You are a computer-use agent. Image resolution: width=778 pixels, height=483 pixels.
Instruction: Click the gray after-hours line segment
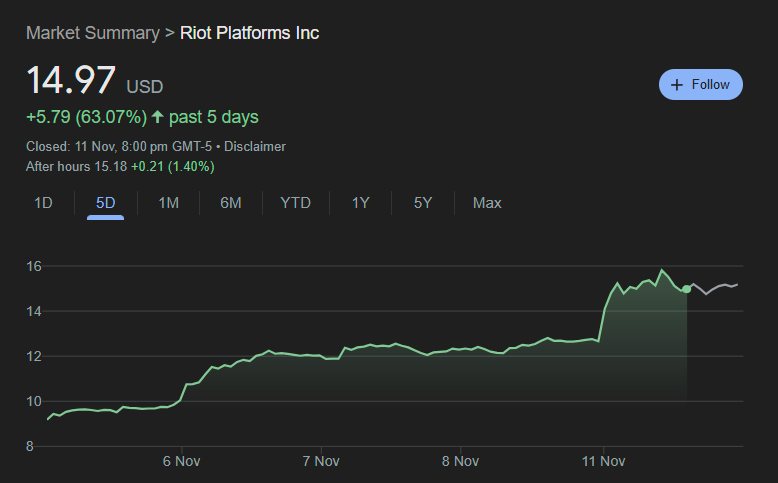click(713, 288)
